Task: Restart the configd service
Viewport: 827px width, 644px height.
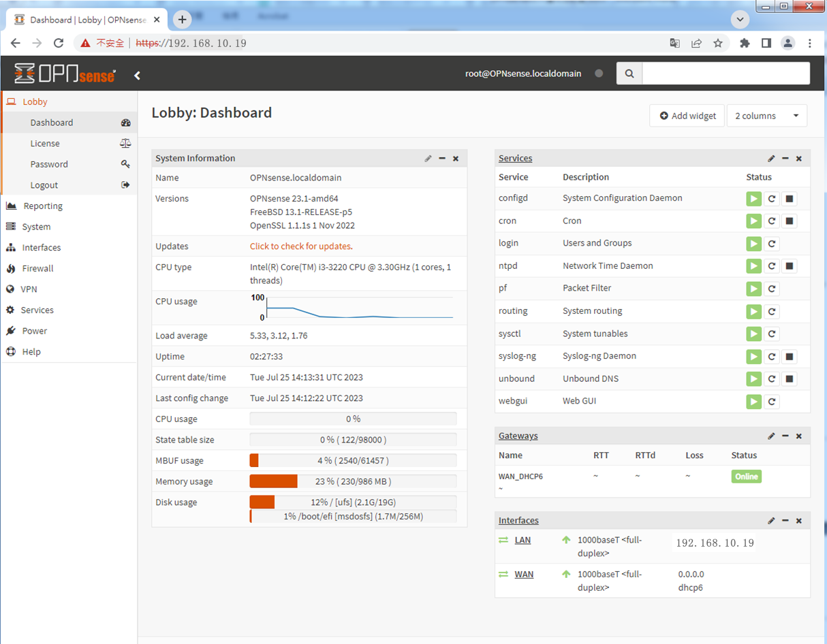Action: tap(772, 199)
